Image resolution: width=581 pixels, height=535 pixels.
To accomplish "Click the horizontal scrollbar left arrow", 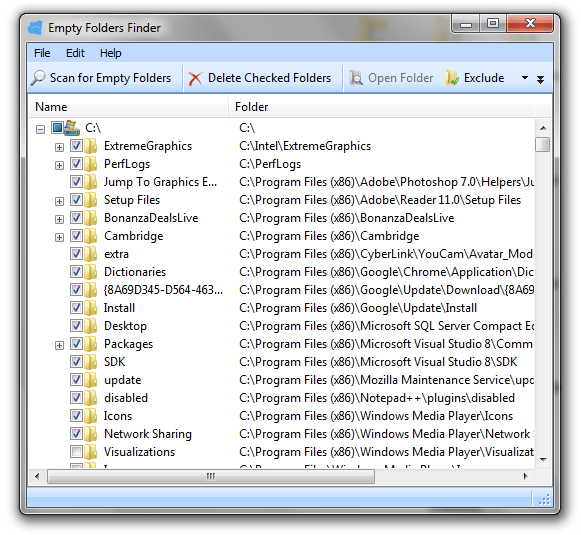I will coord(37,476).
